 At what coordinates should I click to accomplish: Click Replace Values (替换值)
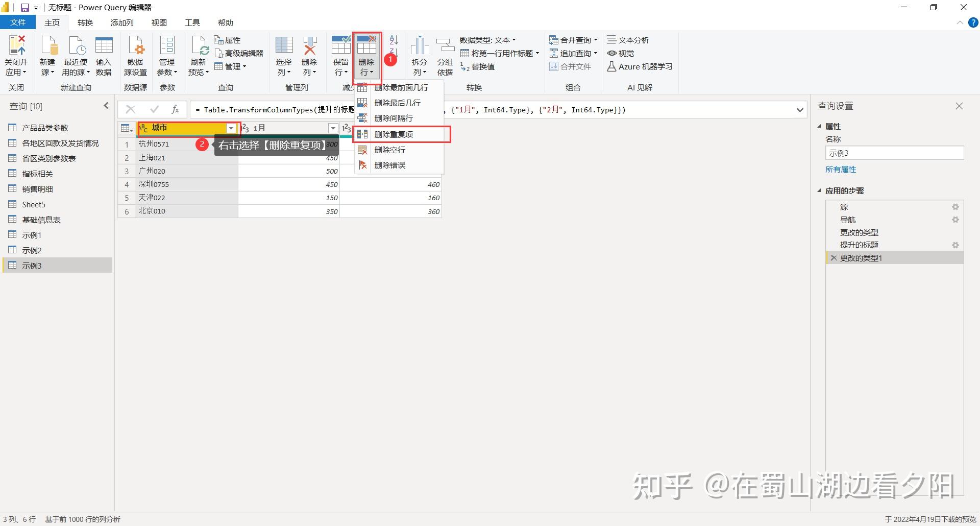477,66
